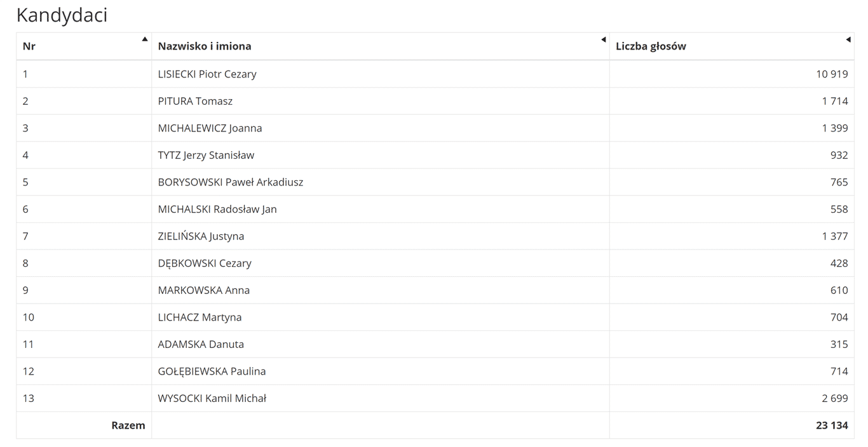
Task: Sort by Liczba głosów header
Action: (x=651, y=46)
